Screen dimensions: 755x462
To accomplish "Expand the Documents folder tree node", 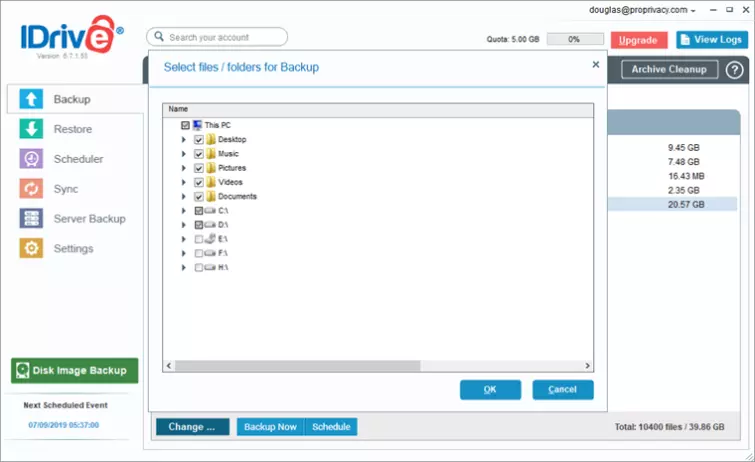I will pyautogui.click(x=183, y=197).
